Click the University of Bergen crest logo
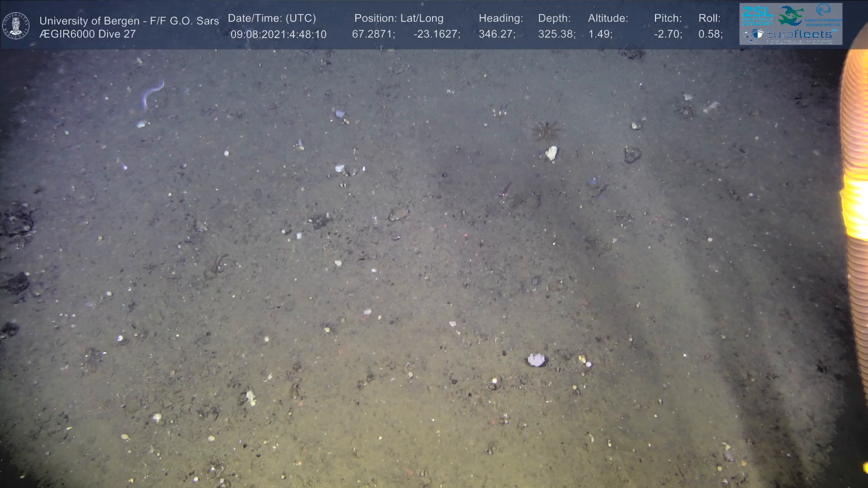The width and height of the screenshot is (868, 488). [16, 26]
